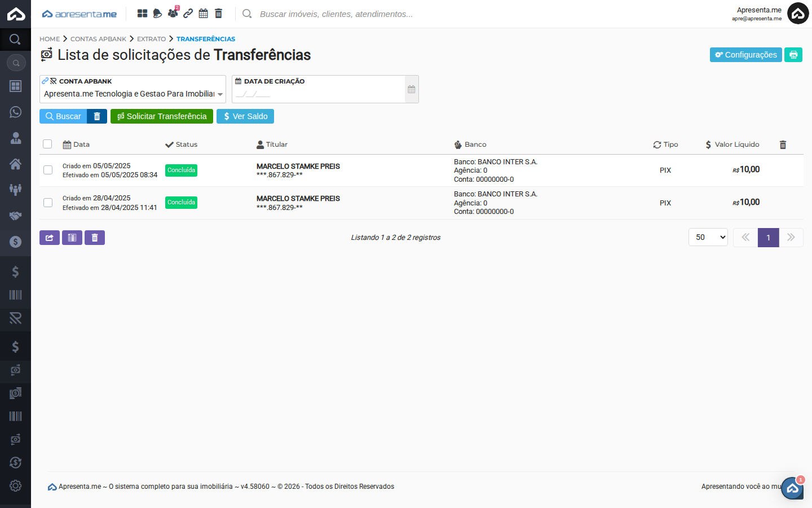
Task: Click the purple export share icon
Action: (50, 238)
